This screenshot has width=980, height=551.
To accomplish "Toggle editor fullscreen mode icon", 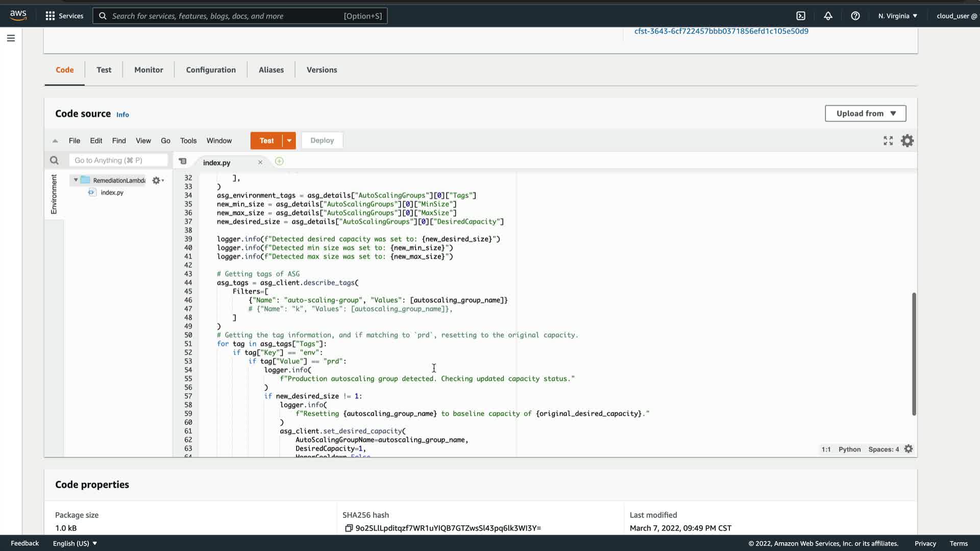I will [x=888, y=141].
